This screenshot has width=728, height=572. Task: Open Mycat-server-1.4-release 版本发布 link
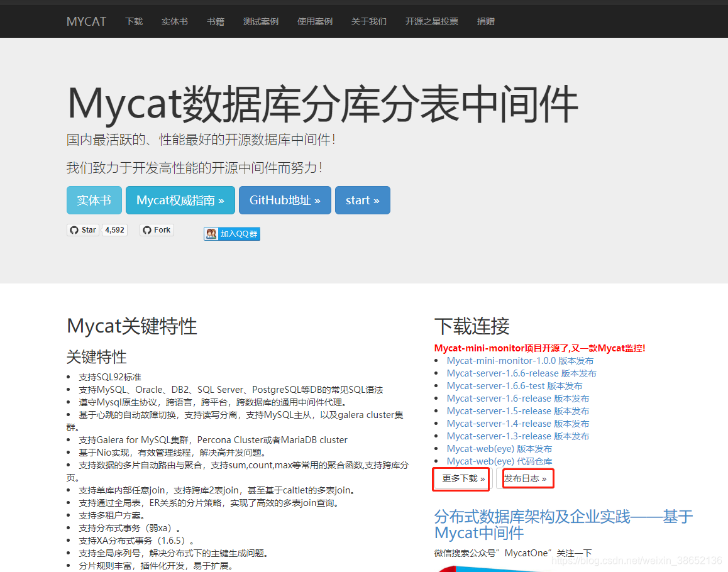coord(517,424)
